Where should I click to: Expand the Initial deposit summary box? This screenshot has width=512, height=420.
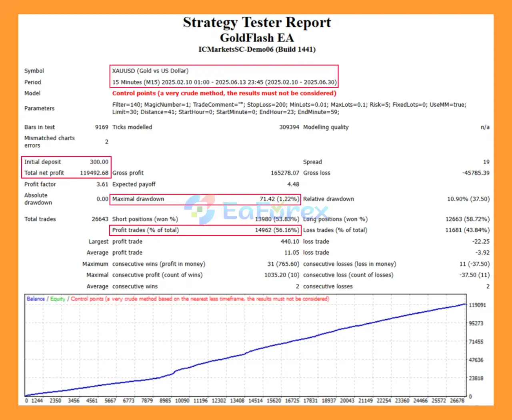point(66,167)
